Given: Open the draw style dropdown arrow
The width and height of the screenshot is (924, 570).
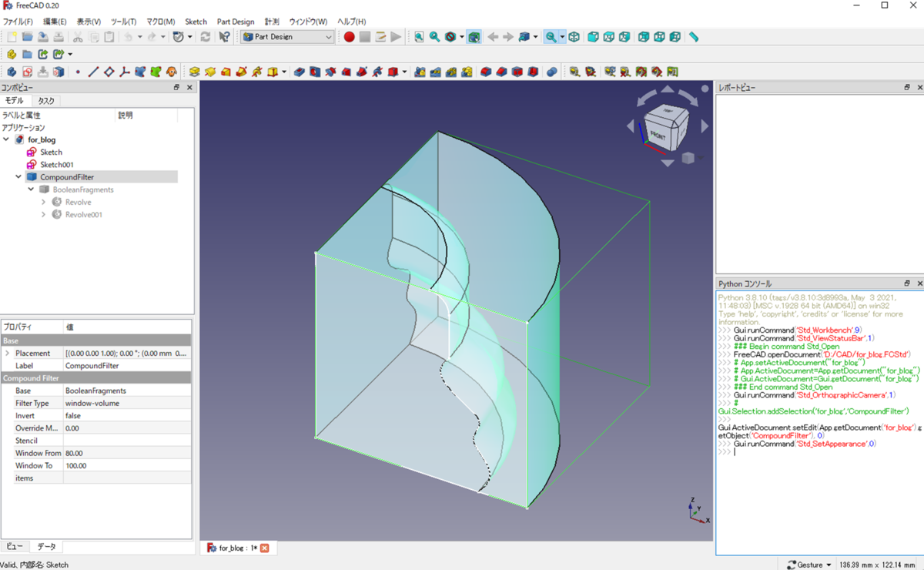Looking at the screenshot, I should [x=461, y=36].
